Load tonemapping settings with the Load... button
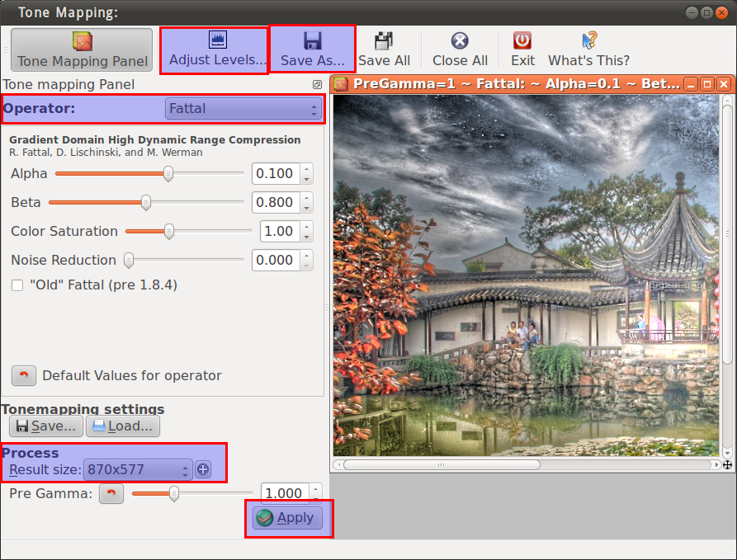This screenshot has width=737, height=560. click(123, 426)
